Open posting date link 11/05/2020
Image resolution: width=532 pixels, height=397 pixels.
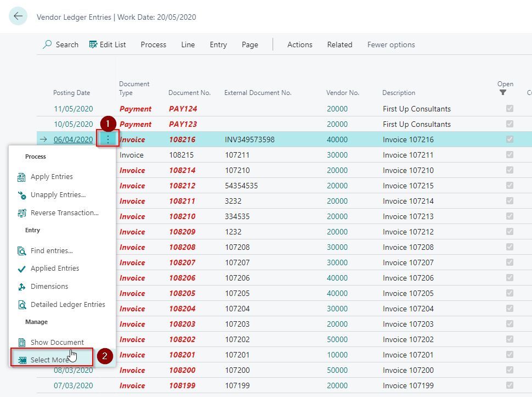pyautogui.click(x=73, y=109)
